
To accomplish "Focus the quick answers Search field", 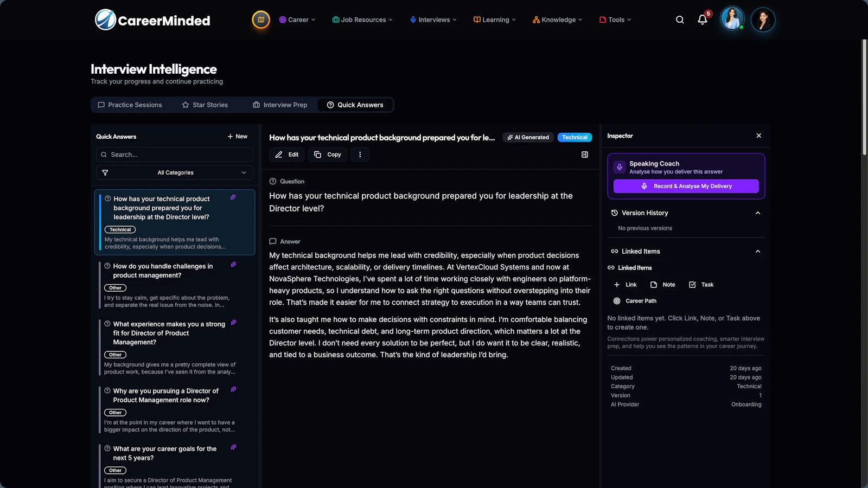I will pos(175,155).
